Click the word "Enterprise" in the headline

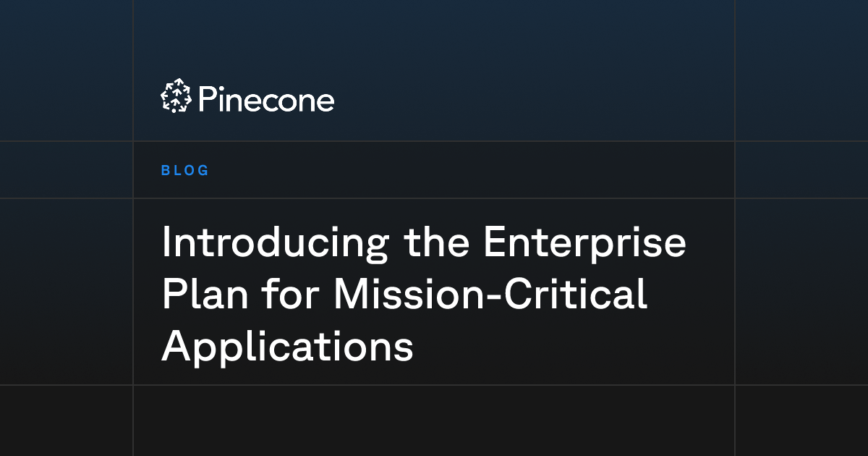tap(584, 244)
